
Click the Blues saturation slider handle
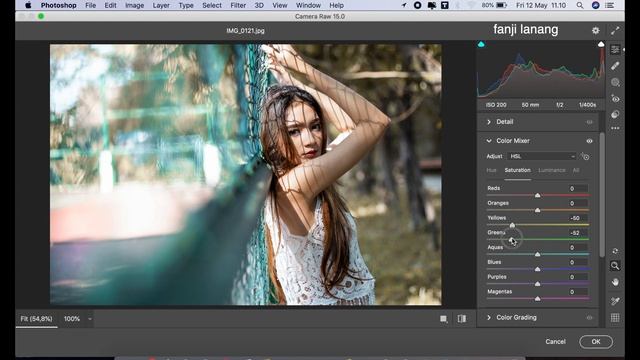click(538, 269)
